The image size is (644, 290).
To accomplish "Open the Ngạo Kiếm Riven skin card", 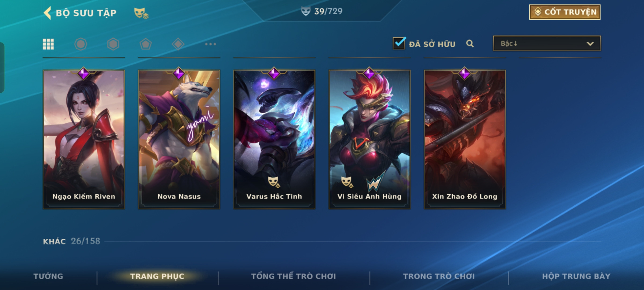I will pos(84,139).
